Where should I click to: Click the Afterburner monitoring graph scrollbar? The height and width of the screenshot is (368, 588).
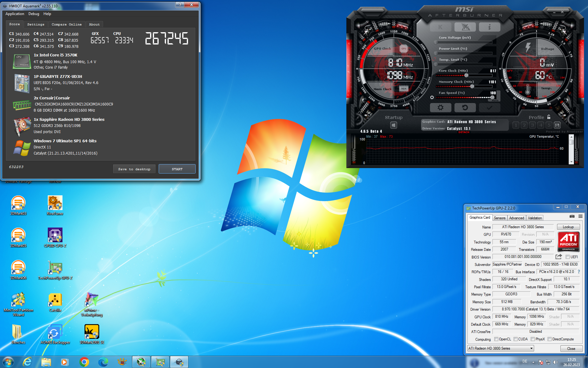[571, 150]
